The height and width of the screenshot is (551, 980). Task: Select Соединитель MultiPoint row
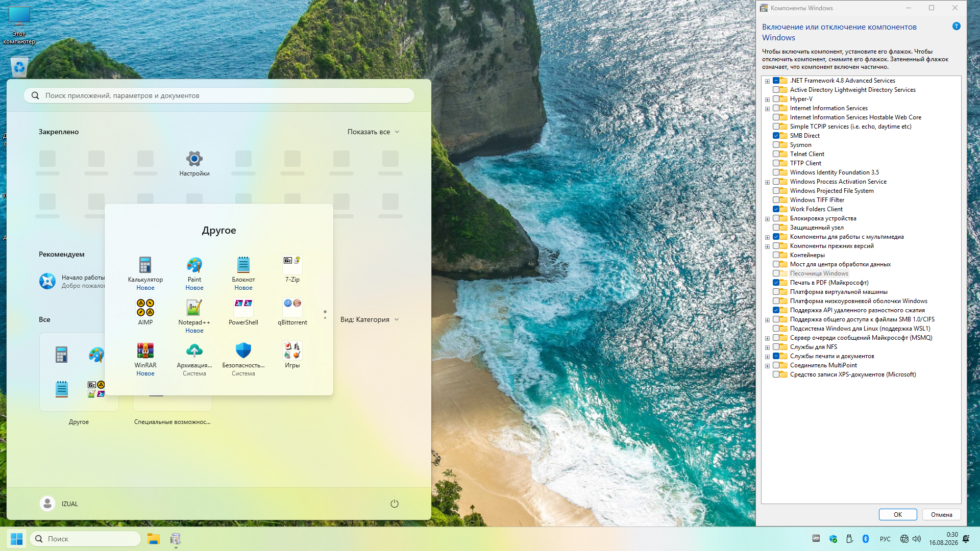point(823,365)
